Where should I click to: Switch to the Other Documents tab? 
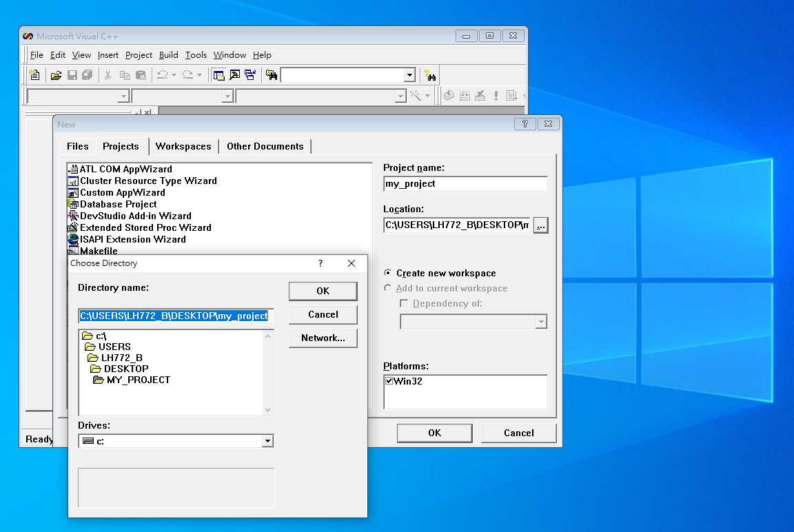pos(265,146)
